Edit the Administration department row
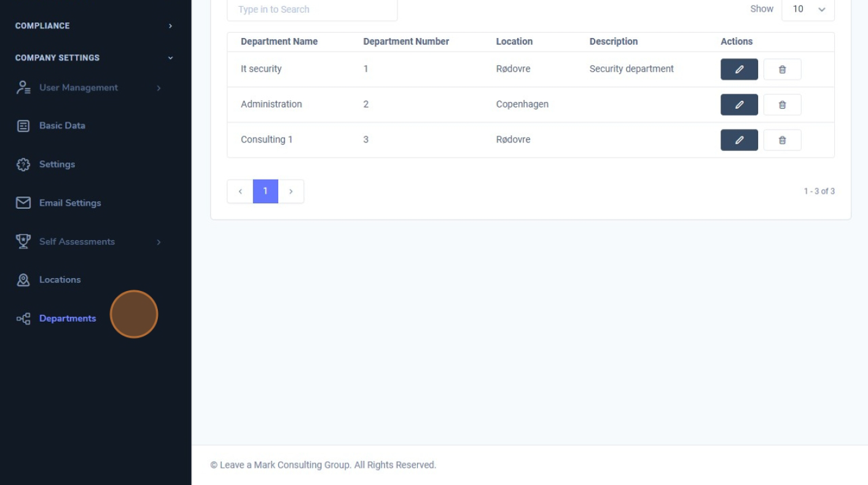This screenshot has width=868, height=485. pos(739,105)
